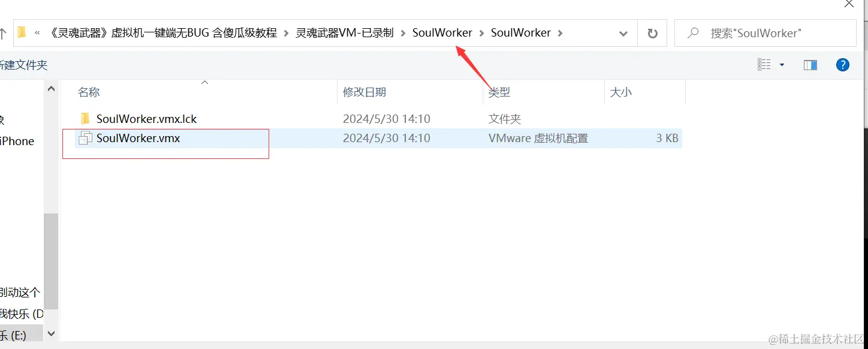Open first SoulWorker breadcrumb folder
868x349 pixels.
click(442, 33)
